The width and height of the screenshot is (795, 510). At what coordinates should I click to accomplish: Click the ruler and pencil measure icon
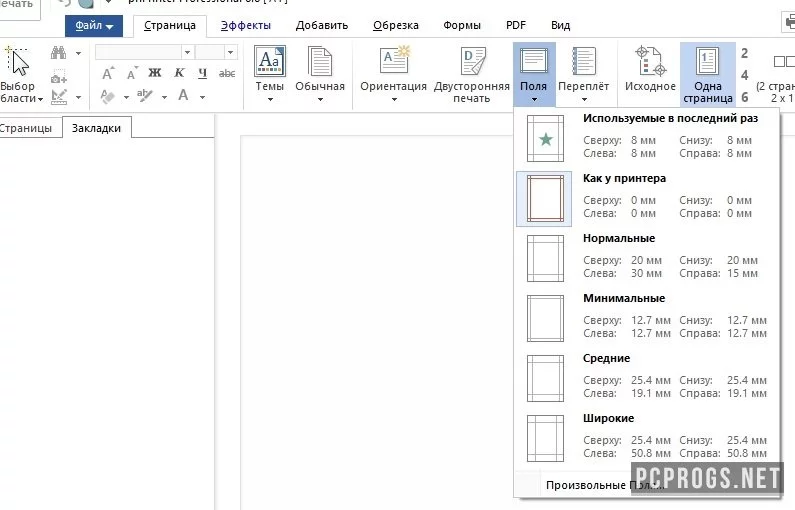(59, 96)
